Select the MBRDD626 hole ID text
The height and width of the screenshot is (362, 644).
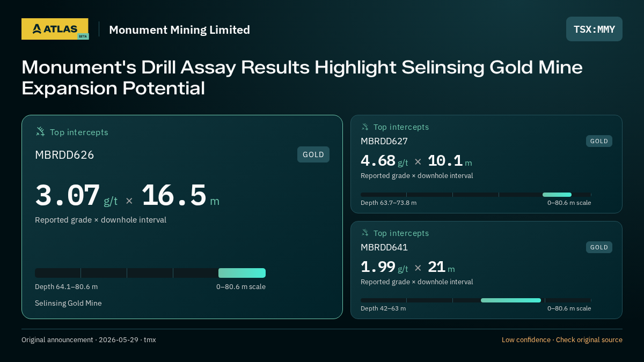click(64, 155)
